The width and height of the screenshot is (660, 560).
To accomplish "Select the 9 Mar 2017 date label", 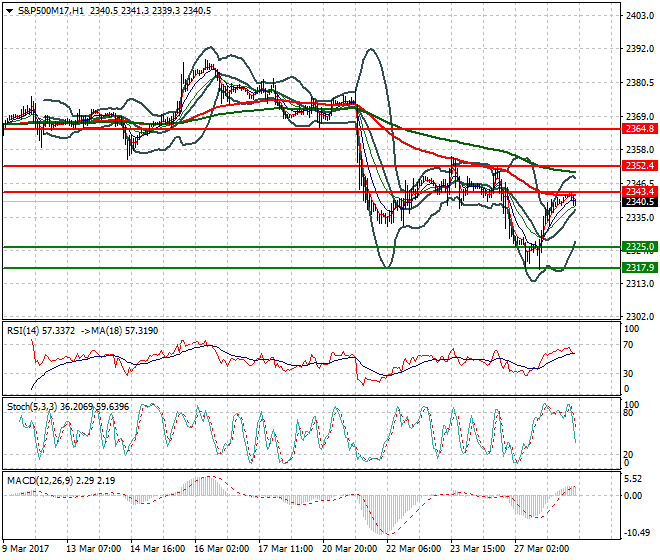I will 26,549.
